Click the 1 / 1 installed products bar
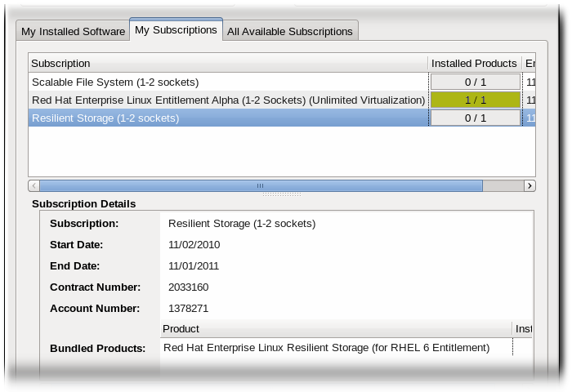Viewport: 572px width, 392px height. click(476, 100)
